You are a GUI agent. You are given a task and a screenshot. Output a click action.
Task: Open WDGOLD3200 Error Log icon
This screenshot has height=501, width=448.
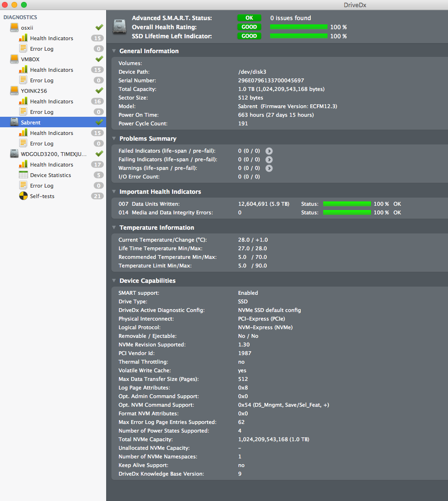[23, 185]
